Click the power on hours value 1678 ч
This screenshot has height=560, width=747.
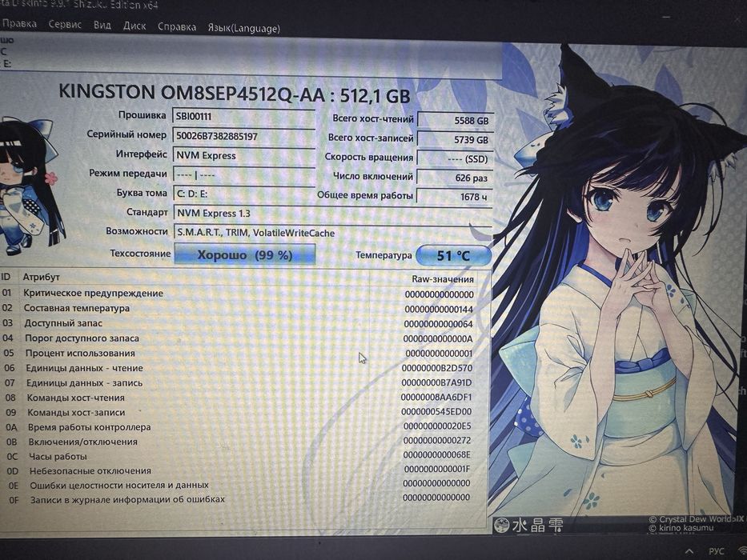pyautogui.click(x=456, y=196)
